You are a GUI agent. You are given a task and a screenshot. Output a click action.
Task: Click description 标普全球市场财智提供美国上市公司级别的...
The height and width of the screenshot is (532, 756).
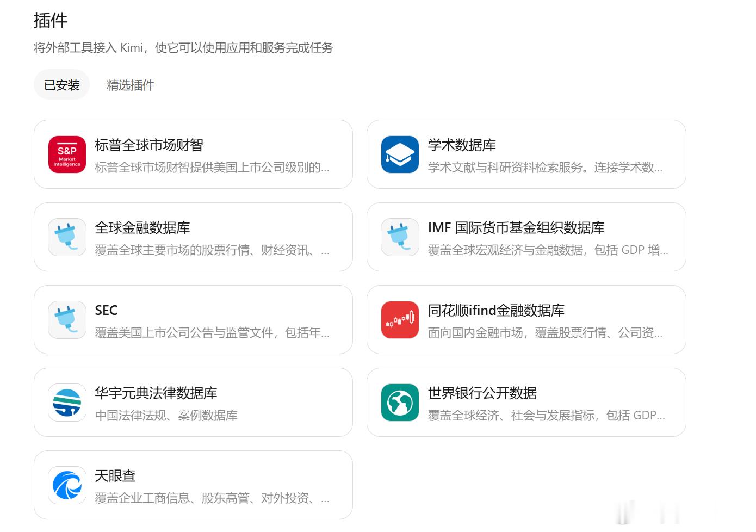(212, 168)
